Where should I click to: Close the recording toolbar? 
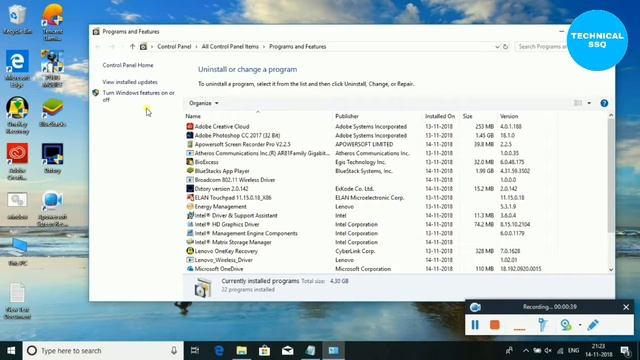tap(626, 307)
